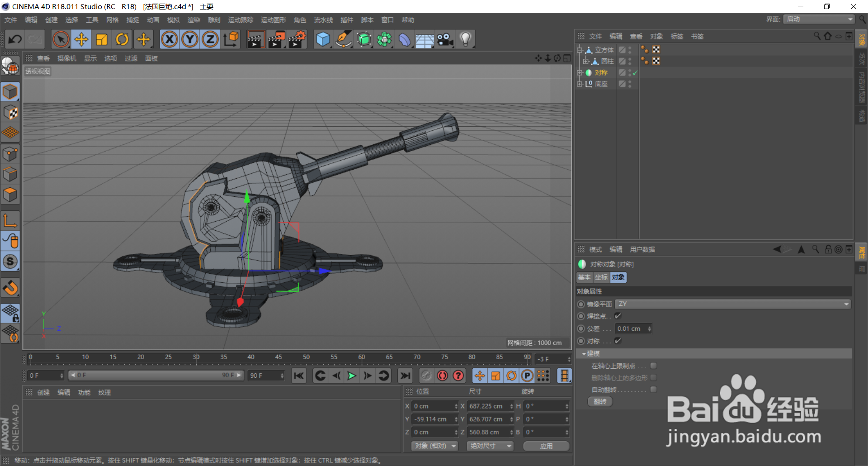Open the 界面 layout dropdown 启动
This screenshot has width=868, height=466.
pos(819,19)
